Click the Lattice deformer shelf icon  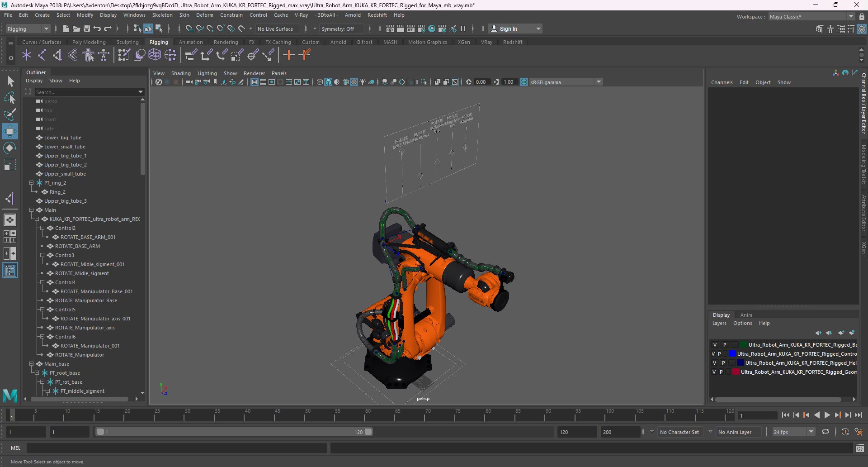point(155,55)
